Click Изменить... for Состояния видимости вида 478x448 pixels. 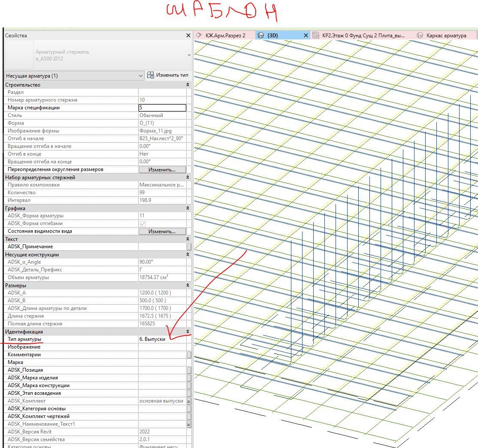pos(162,232)
